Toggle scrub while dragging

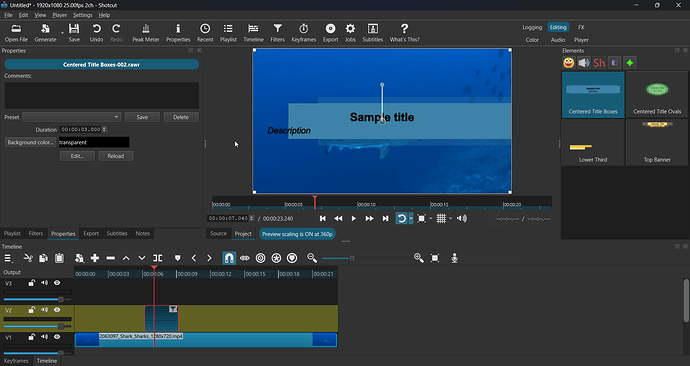pyautogui.click(x=245, y=258)
